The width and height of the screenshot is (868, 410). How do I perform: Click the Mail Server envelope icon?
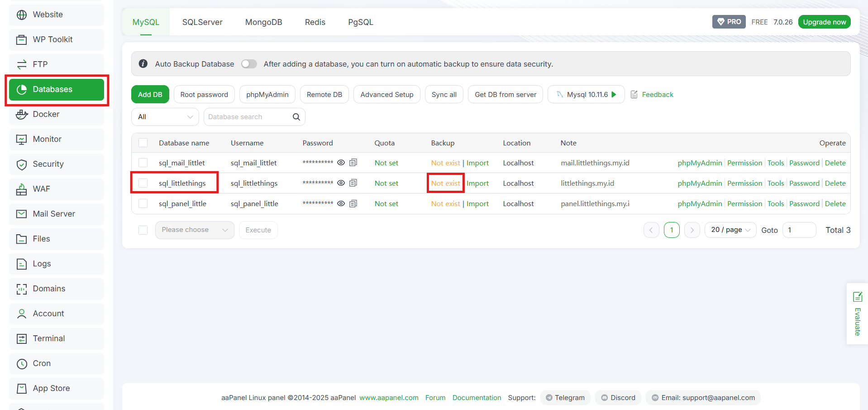pyautogui.click(x=22, y=214)
